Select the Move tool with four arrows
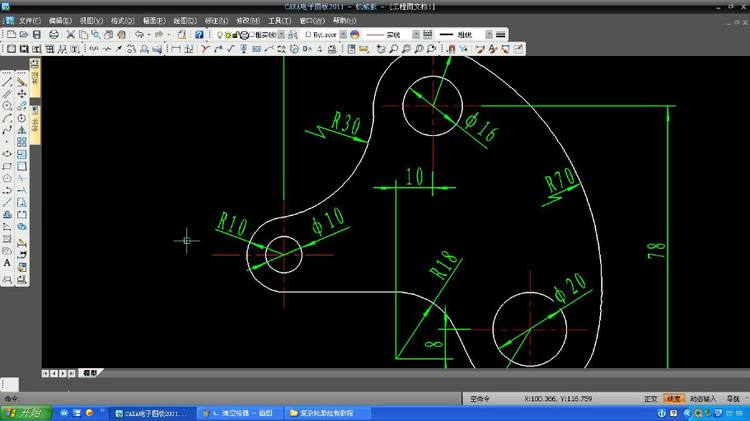 point(22,94)
